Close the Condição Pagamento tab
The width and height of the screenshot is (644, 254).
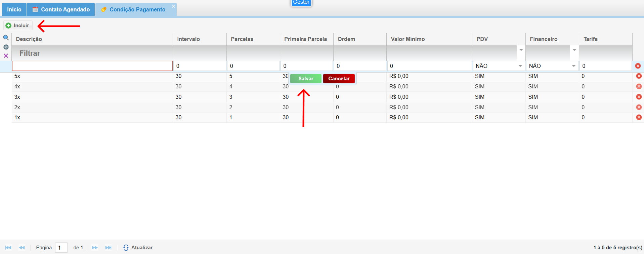[173, 6]
